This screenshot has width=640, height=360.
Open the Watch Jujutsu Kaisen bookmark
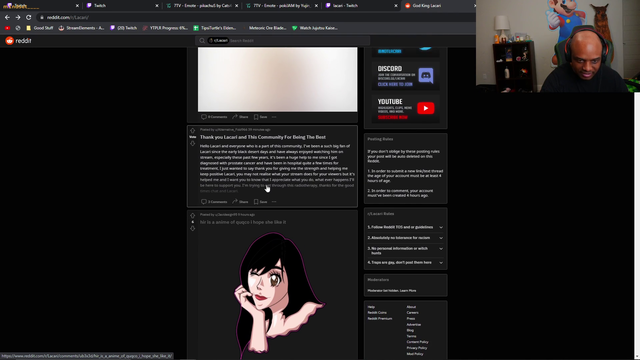point(315,28)
